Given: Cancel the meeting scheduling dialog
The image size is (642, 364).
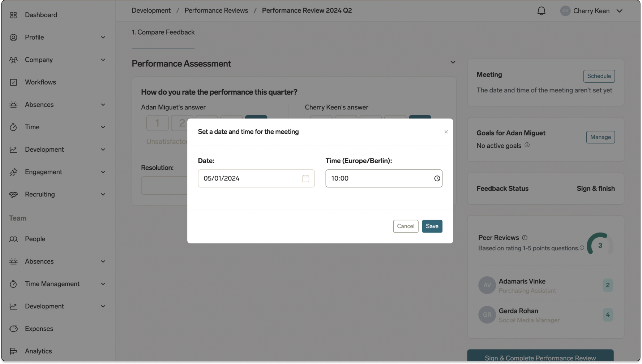Looking at the screenshot, I should pyautogui.click(x=406, y=226).
